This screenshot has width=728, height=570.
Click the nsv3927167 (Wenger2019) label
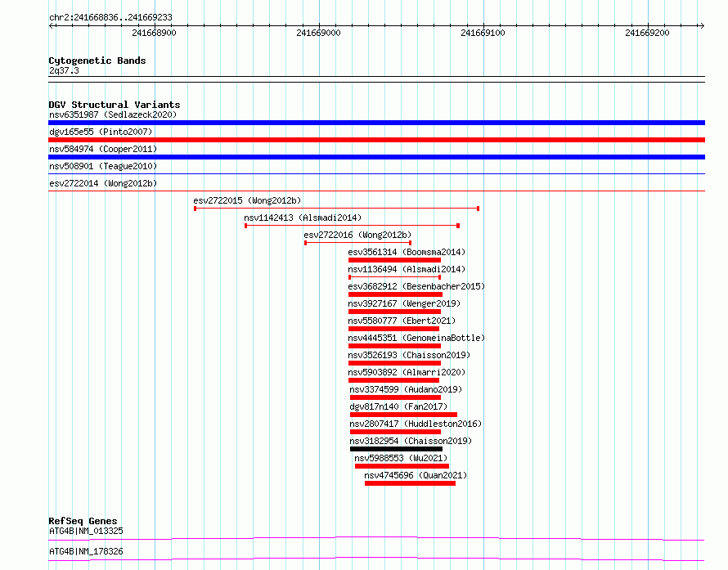pos(404,303)
